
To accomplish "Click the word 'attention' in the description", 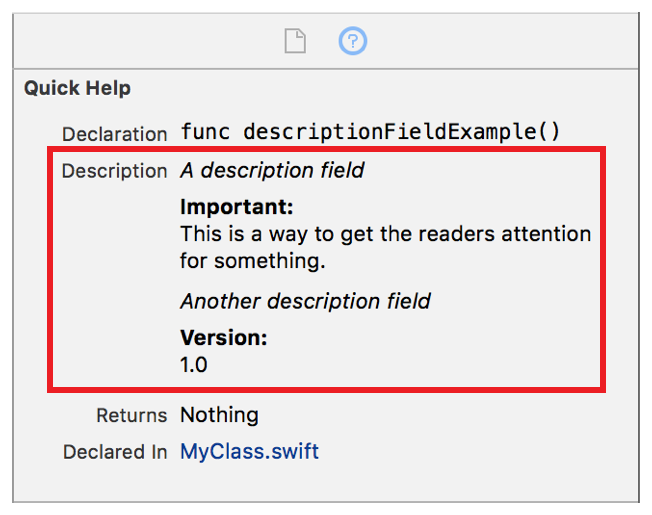I will tap(547, 235).
